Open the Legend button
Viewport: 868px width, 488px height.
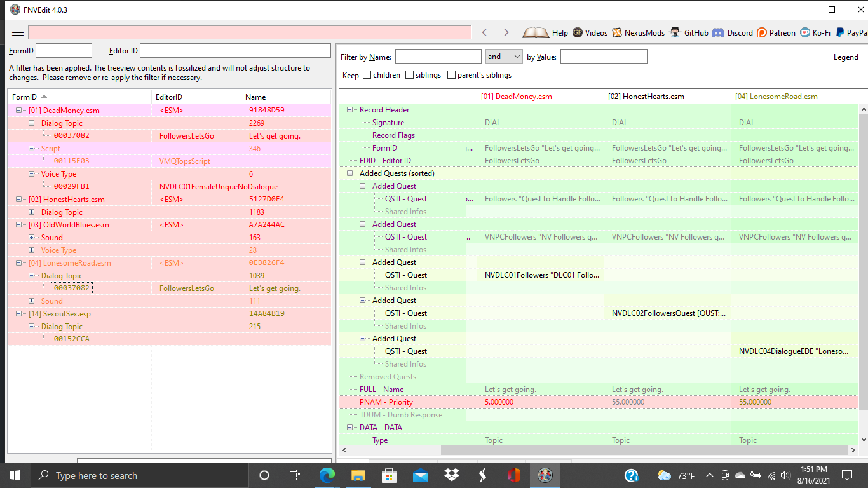[x=846, y=57]
